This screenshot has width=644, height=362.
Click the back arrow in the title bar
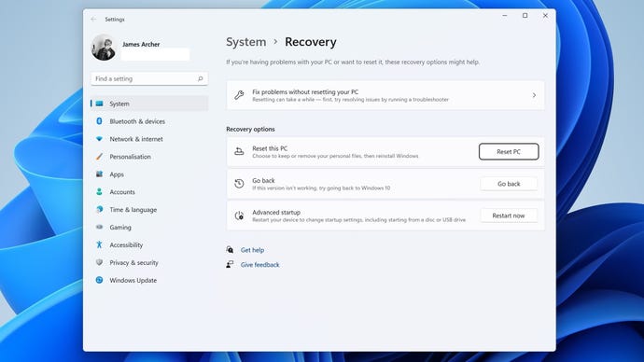(93, 20)
